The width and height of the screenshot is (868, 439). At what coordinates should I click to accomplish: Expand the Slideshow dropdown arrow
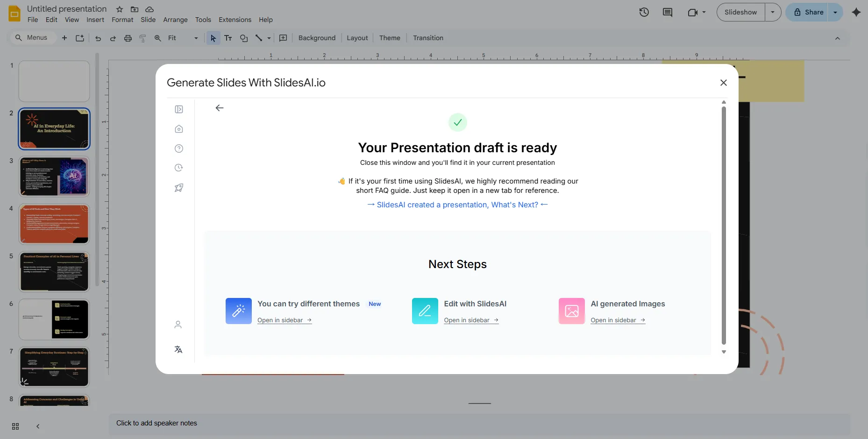[x=773, y=12]
